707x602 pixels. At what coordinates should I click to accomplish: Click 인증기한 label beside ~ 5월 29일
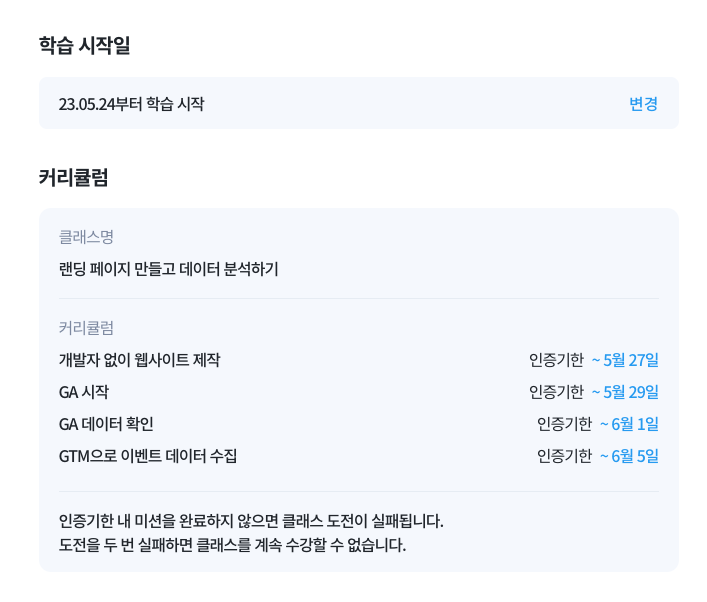pyautogui.click(x=556, y=392)
